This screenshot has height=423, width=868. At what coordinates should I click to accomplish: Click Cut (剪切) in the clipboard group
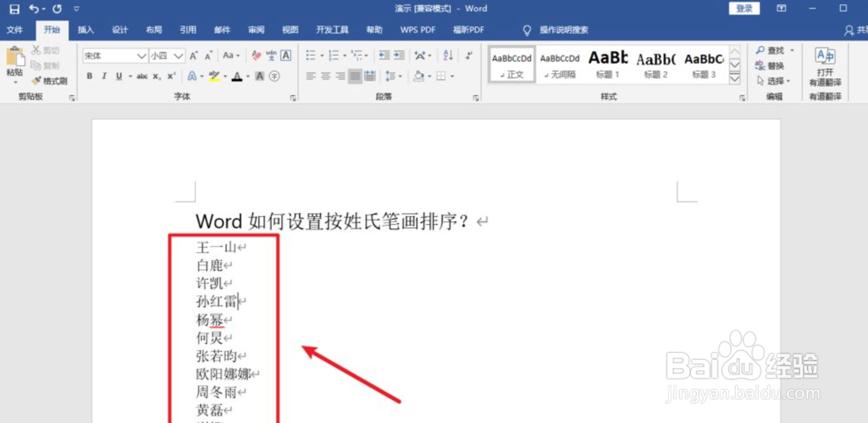coord(45,51)
